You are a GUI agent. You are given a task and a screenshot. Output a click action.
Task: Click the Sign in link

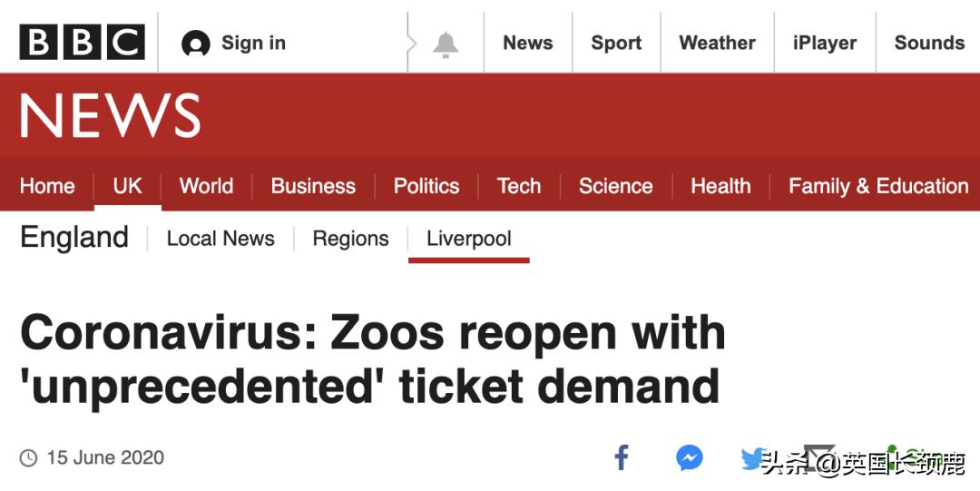(253, 43)
